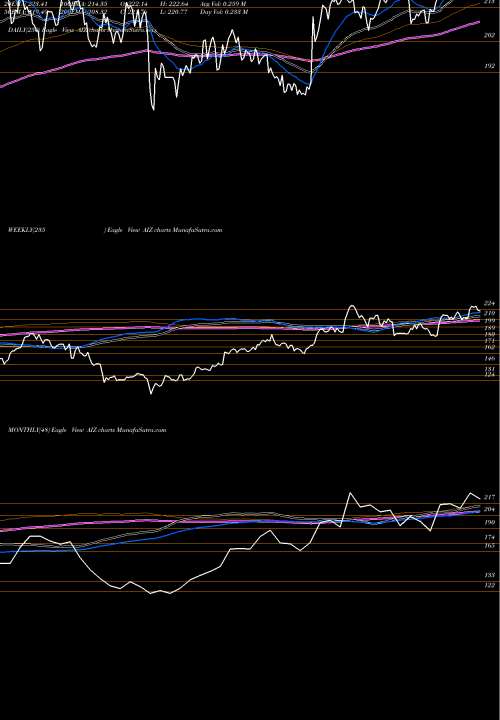
Task: Click the 'Avg Vol: 0.259 M' readout
Action: (x=223, y=4)
